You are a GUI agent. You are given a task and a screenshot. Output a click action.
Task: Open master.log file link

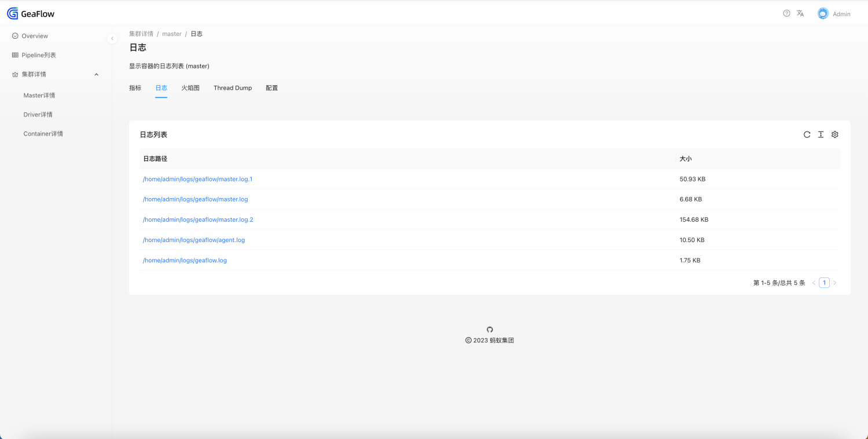(x=195, y=199)
